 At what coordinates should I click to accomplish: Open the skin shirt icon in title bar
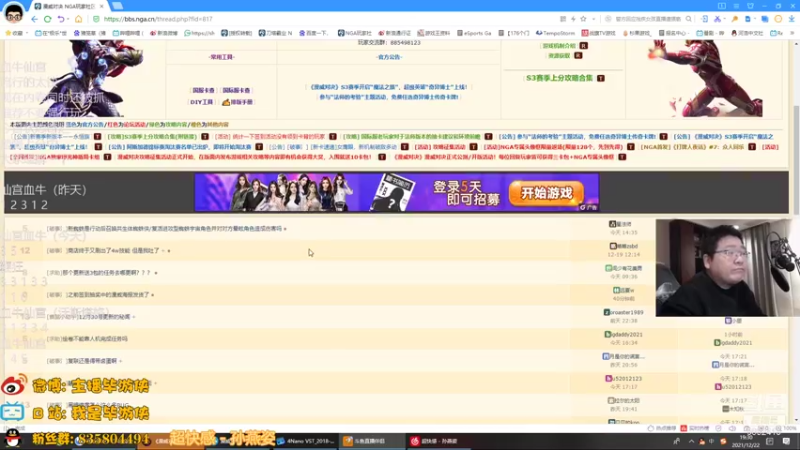[751, 6]
